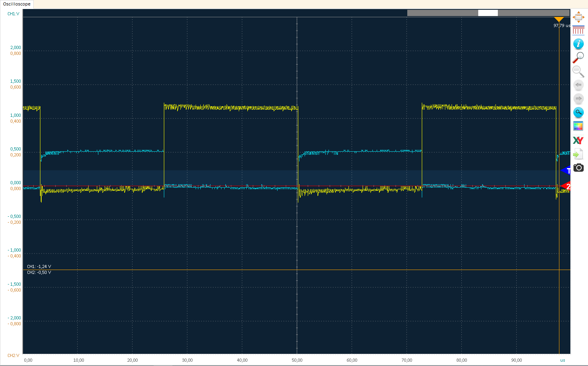Select the Oscilloscope tab
Image resolution: width=588 pixels, height=366 pixels.
pos(17,4)
